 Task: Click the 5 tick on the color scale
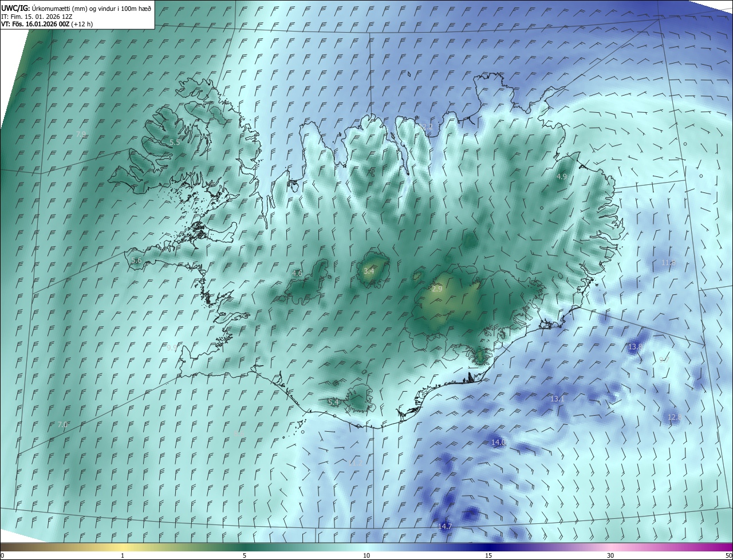245,556
